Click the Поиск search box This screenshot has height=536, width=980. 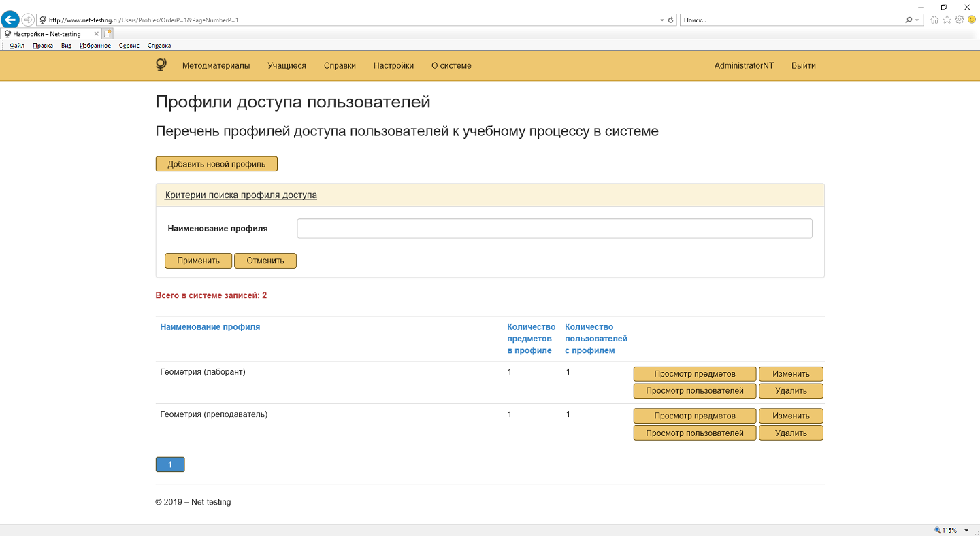tap(792, 20)
